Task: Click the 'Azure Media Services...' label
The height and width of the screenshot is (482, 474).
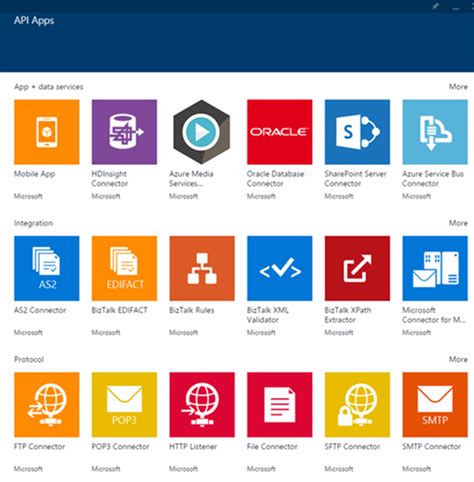Action: tap(191, 179)
